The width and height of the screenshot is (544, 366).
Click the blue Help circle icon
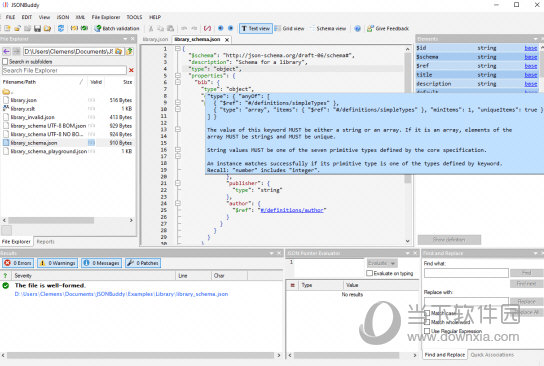tap(357, 28)
